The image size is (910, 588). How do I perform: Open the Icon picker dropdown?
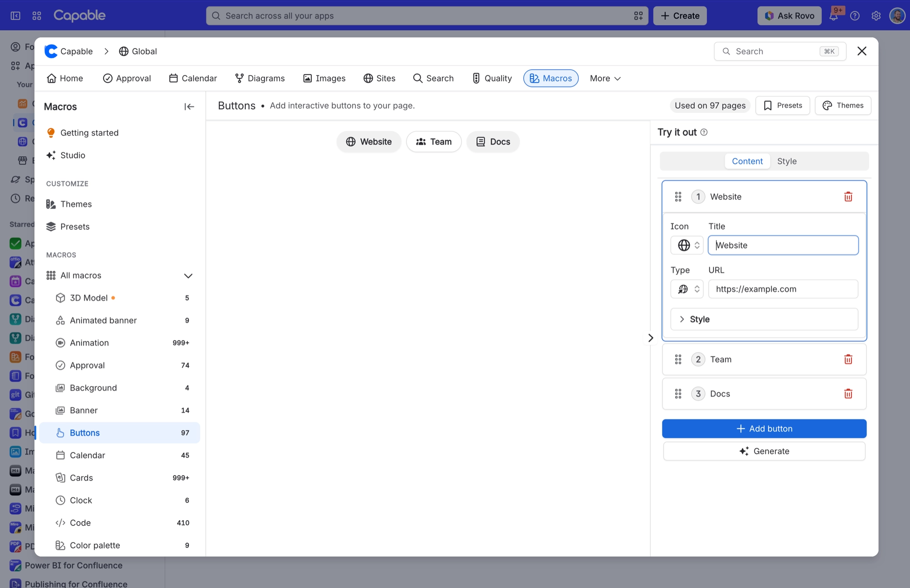tap(687, 245)
